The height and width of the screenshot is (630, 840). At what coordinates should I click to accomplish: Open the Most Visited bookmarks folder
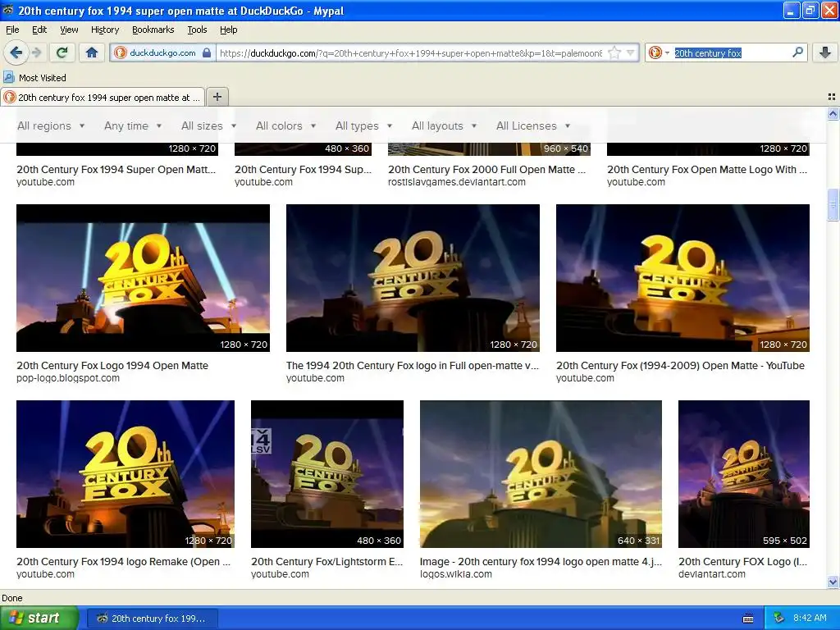[x=34, y=78]
